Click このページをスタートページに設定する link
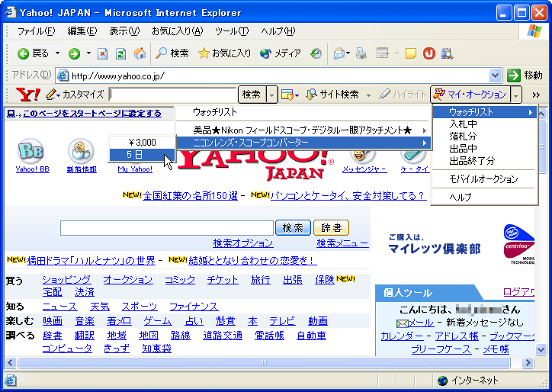This screenshot has width=552, height=392. [92, 114]
